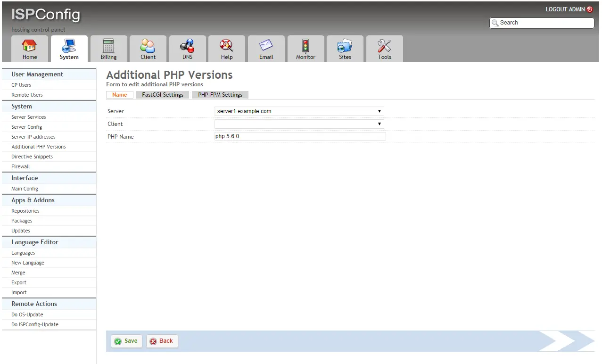Click the search magnifier icon
This screenshot has width=602, height=364.
point(495,23)
